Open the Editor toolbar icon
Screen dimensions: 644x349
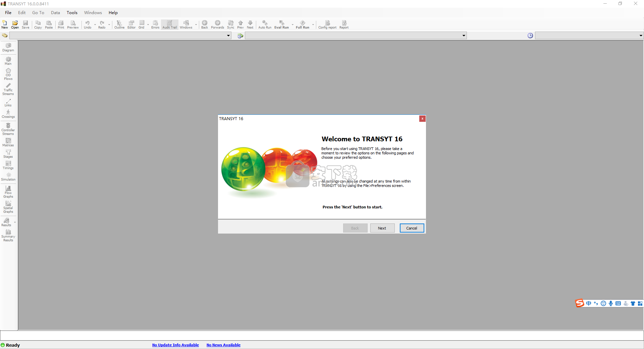pos(131,24)
